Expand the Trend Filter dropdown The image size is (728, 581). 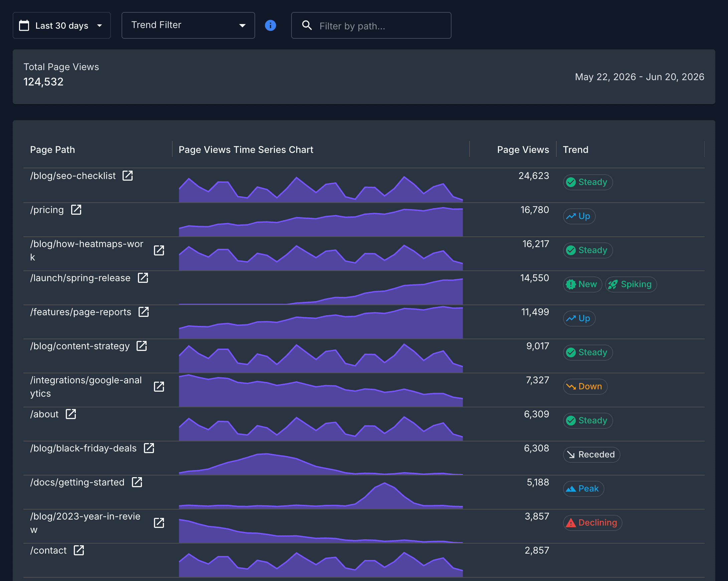[188, 25]
